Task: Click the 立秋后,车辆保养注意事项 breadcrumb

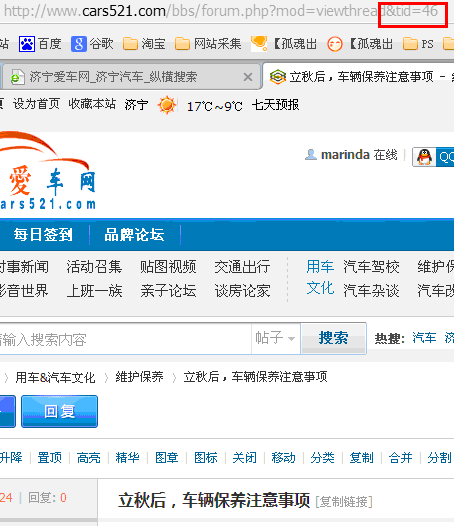Action: pyautogui.click(x=255, y=377)
